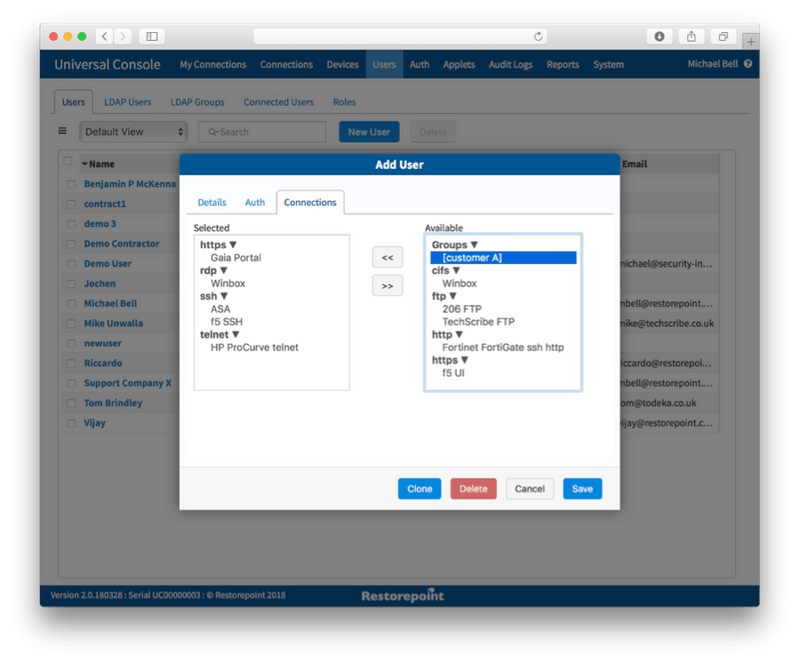Click the Clone button
800x664 pixels.
point(419,489)
